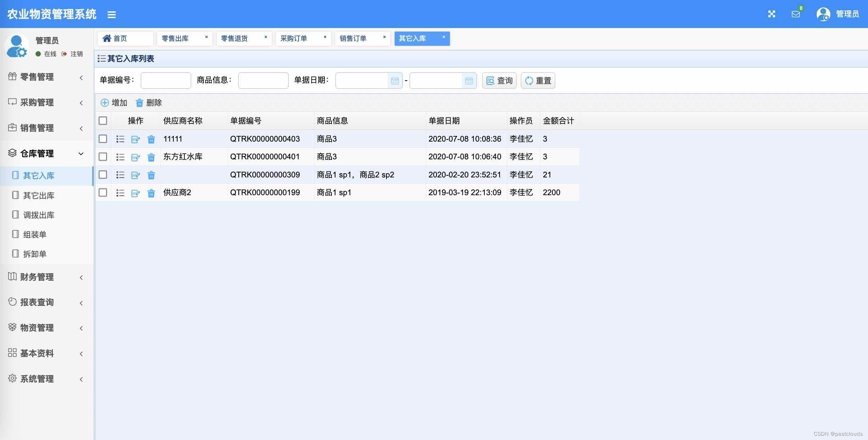
Task: Check the select-all checkbox in table header
Action: click(x=103, y=121)
